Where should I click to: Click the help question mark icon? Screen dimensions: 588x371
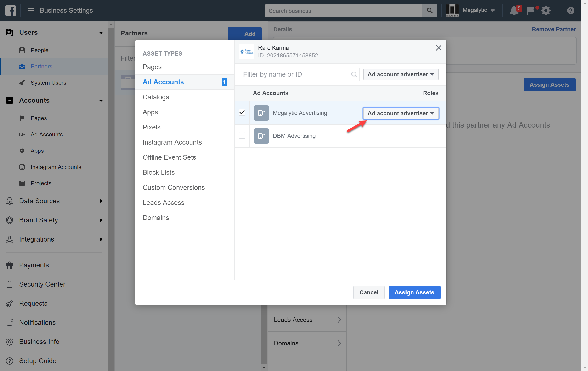571,11
